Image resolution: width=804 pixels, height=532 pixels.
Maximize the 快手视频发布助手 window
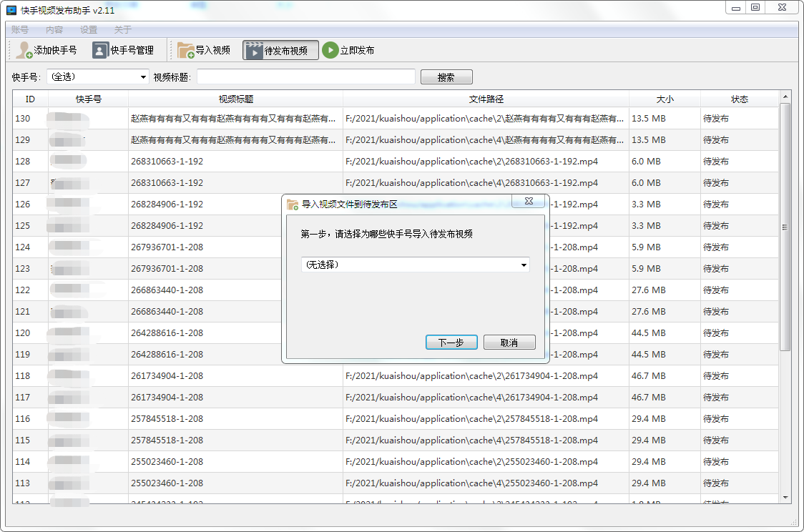(x=755, y=7)
